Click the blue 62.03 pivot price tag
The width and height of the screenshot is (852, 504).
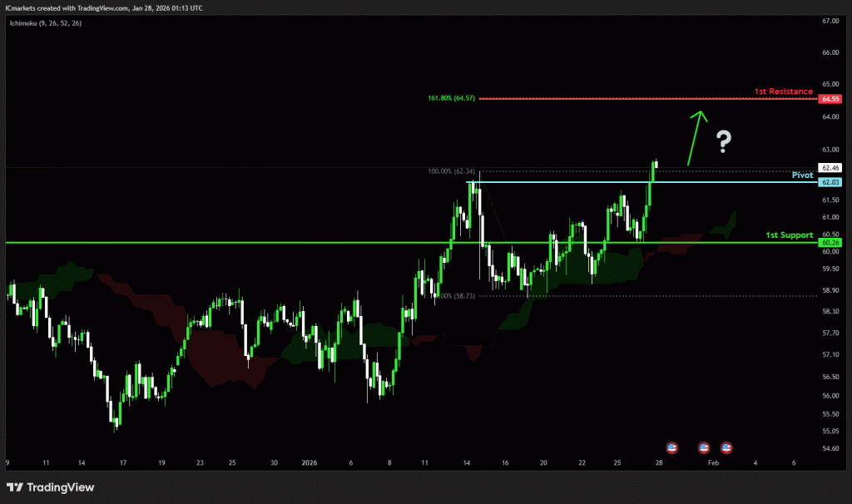pyautogui.click(x=829, y=182)
